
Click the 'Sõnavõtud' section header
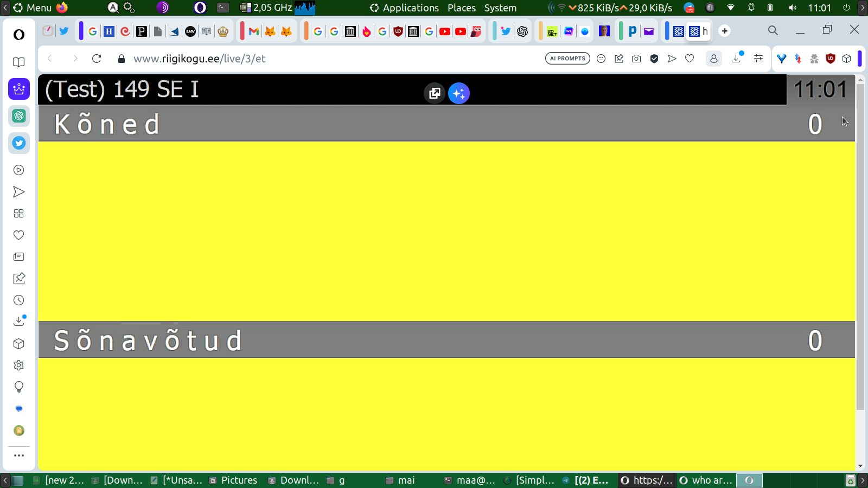point(446,340)
